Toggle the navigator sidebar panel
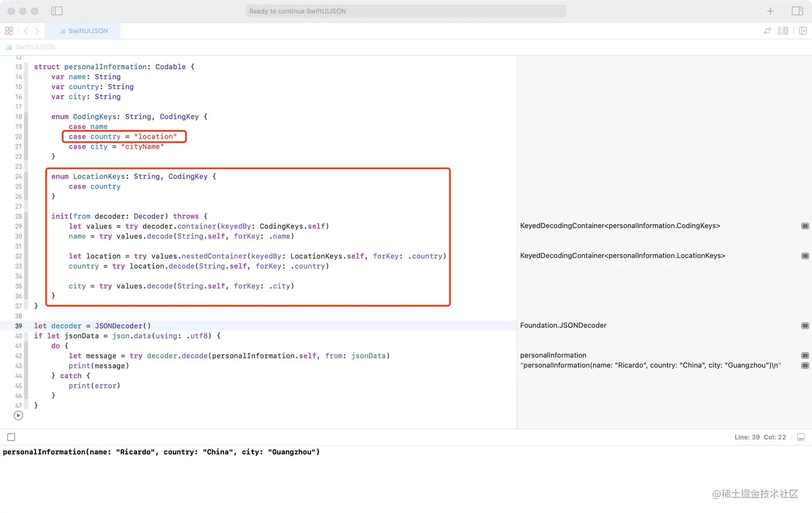812x513 pixels. click(57, 11)
